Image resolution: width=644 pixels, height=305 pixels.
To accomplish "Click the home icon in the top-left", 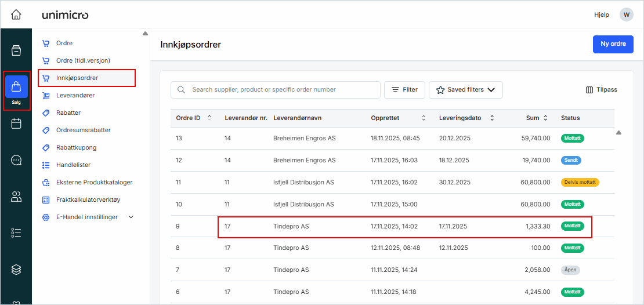I will coord(16,14).
